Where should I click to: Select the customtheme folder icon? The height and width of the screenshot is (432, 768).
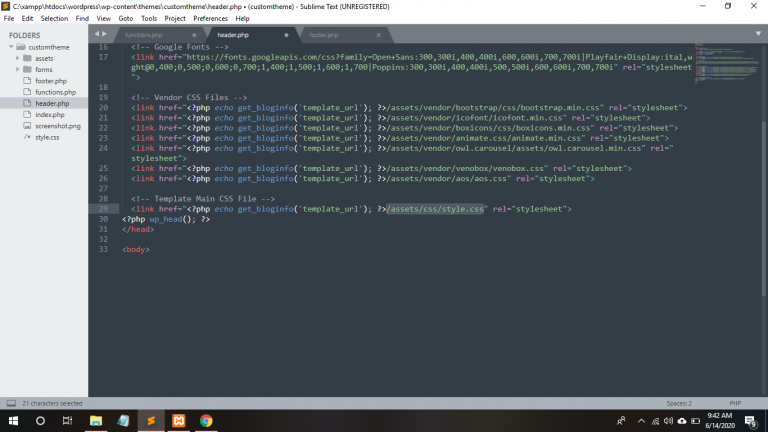tap(21, 47)
